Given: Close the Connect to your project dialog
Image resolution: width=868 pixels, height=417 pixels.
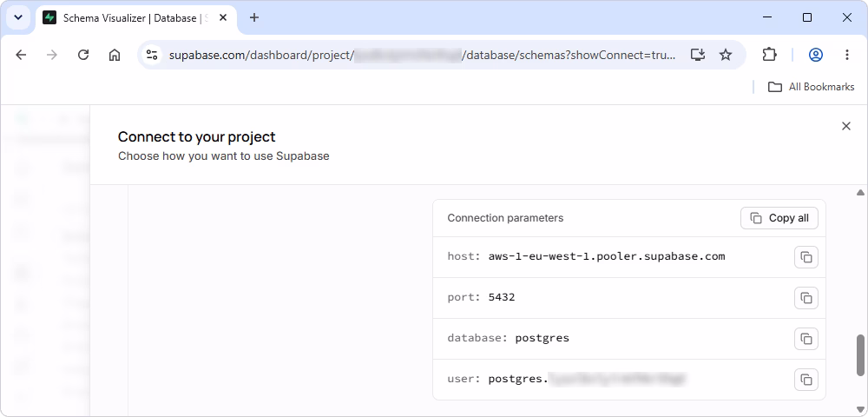Looking at the screenshot, I should click(845, 126).
